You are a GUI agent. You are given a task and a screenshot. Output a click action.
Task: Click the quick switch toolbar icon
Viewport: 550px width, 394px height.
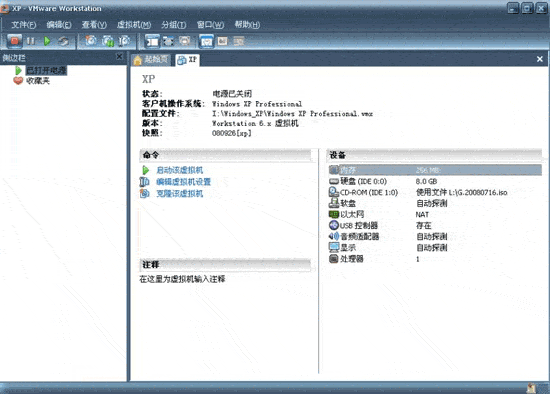tap(185, 41)
